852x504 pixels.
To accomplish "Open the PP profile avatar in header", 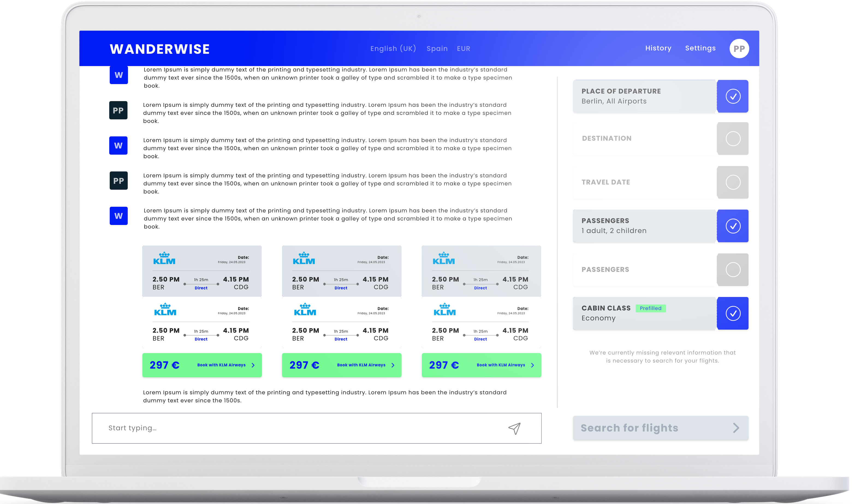I will pos(739,49).
